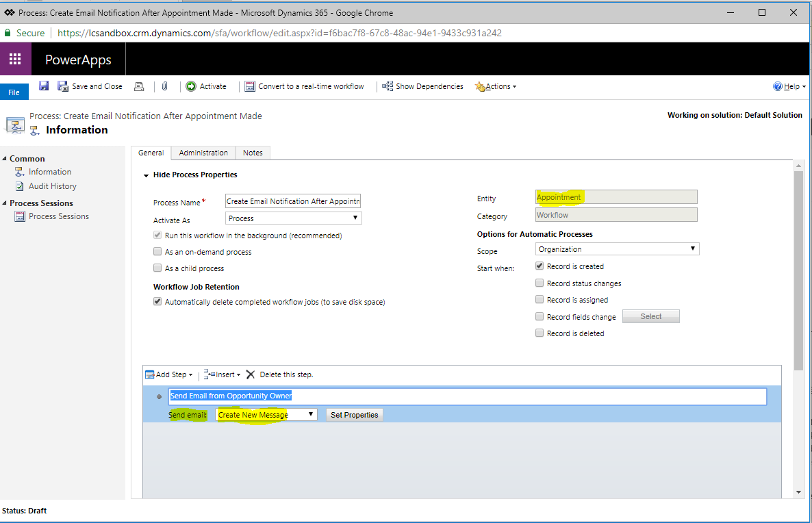Open the Scope dropdown showing Organization
812x523 pixels.
tap(617, 248)
